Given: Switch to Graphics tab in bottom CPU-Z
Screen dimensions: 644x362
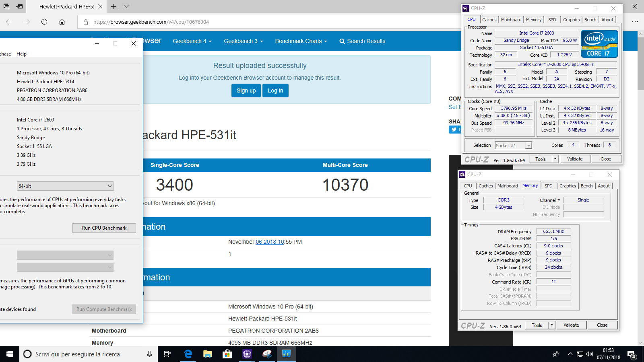Looking at the screenshot, I should tap(568, 186).
